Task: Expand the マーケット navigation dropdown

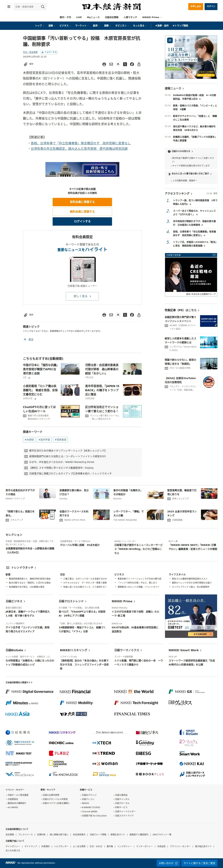Action: tap(82, 26)
